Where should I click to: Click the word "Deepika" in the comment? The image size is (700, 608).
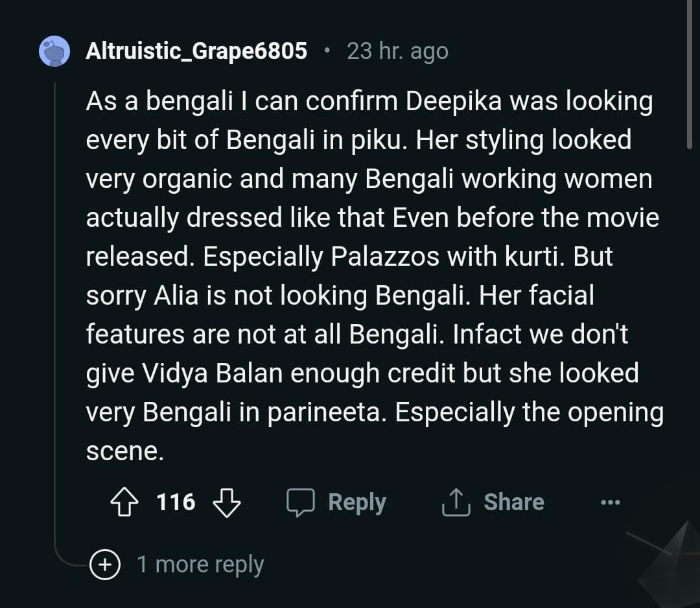[x=454, y=101]
